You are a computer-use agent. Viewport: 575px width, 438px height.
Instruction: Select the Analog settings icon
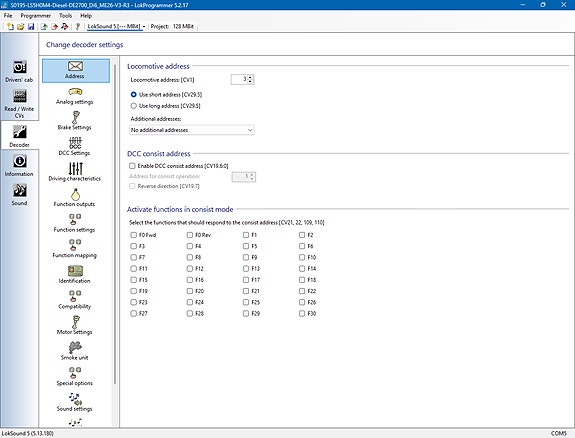[75, 92]
